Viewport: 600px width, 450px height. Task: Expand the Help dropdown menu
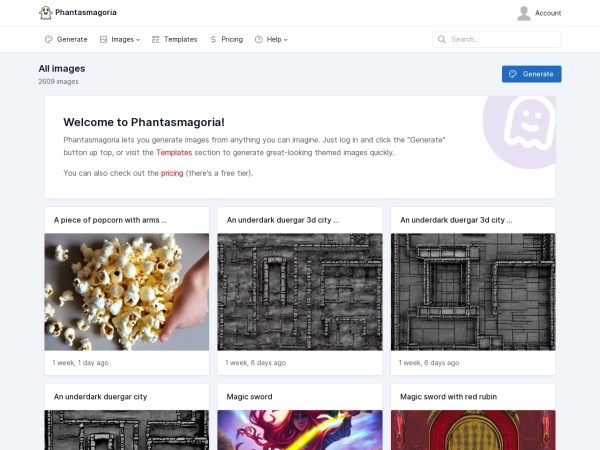point(276,39)
